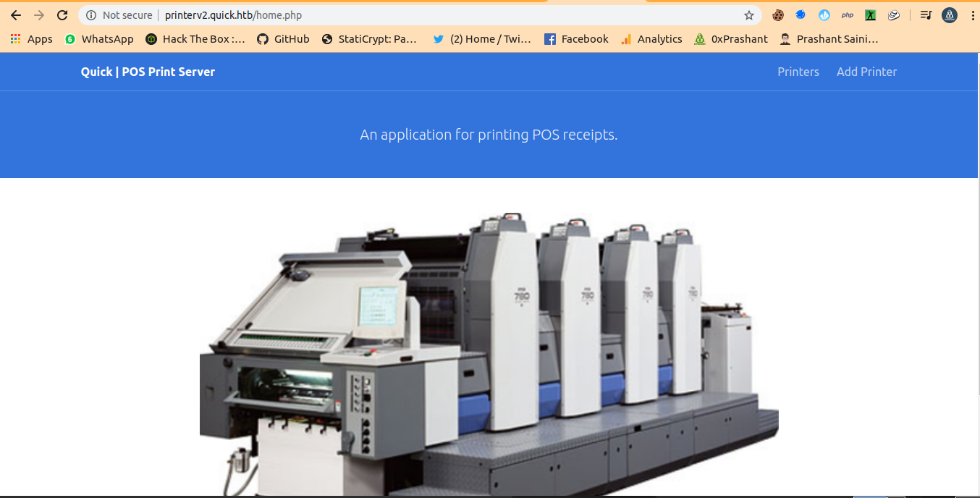Screen dimensions: 980x498
Task: Go back to previous page
Action: tap(16, 15)
